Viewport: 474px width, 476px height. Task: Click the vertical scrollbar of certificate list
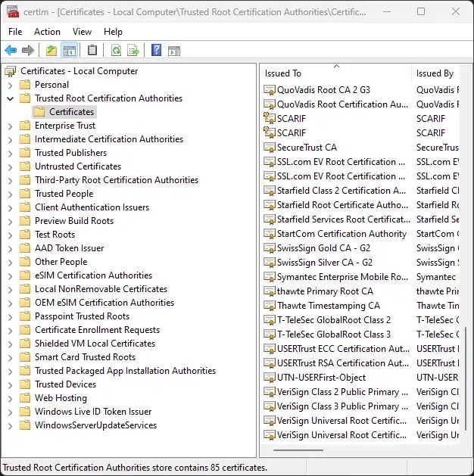pos(466,378)
